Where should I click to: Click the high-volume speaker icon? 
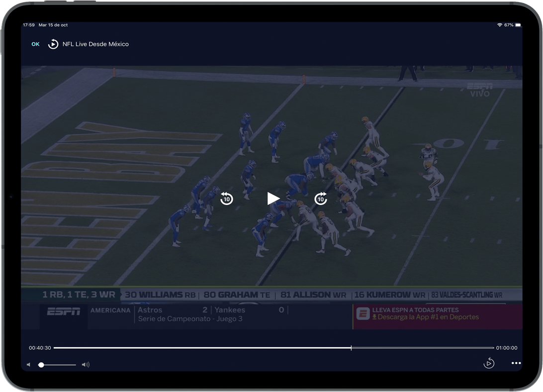coord(86,365)
